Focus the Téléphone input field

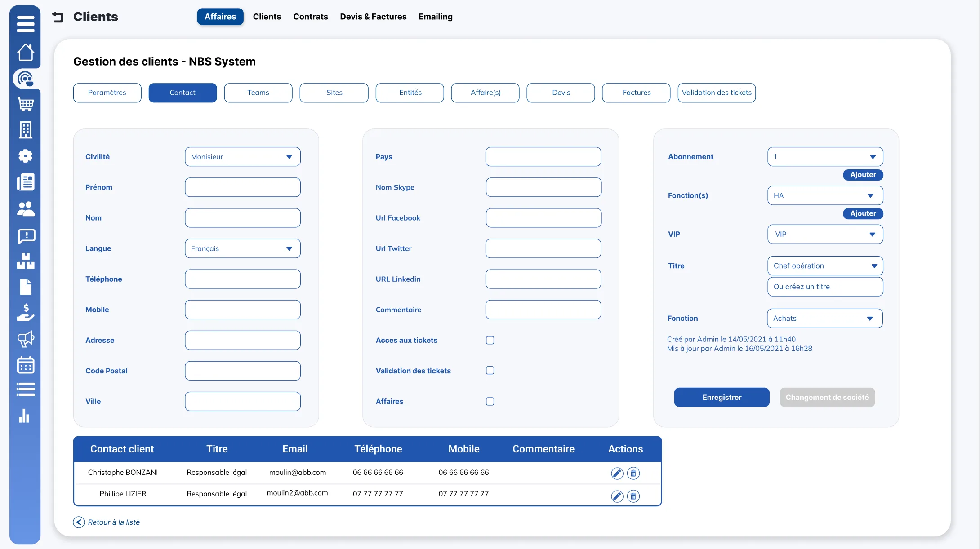pyautogui.click(x=243, y=279)
